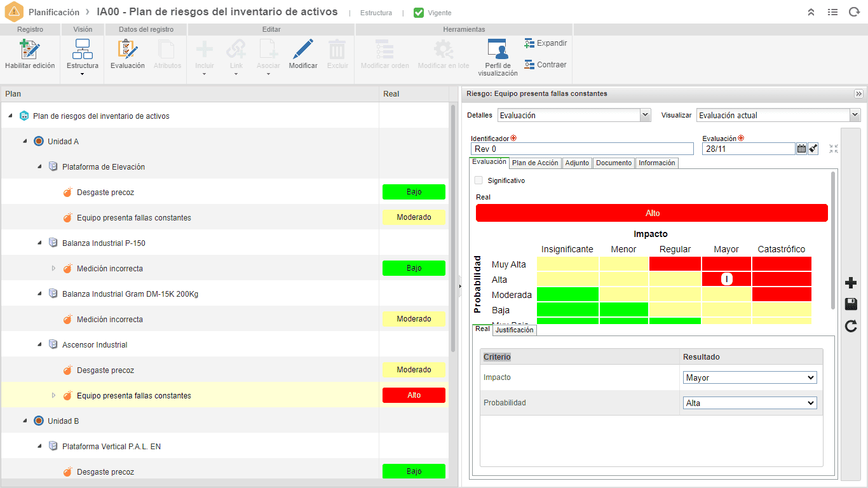Switch to the Plan de Acción tab
The image size is (868, 488).
click(x=535, y=163)
